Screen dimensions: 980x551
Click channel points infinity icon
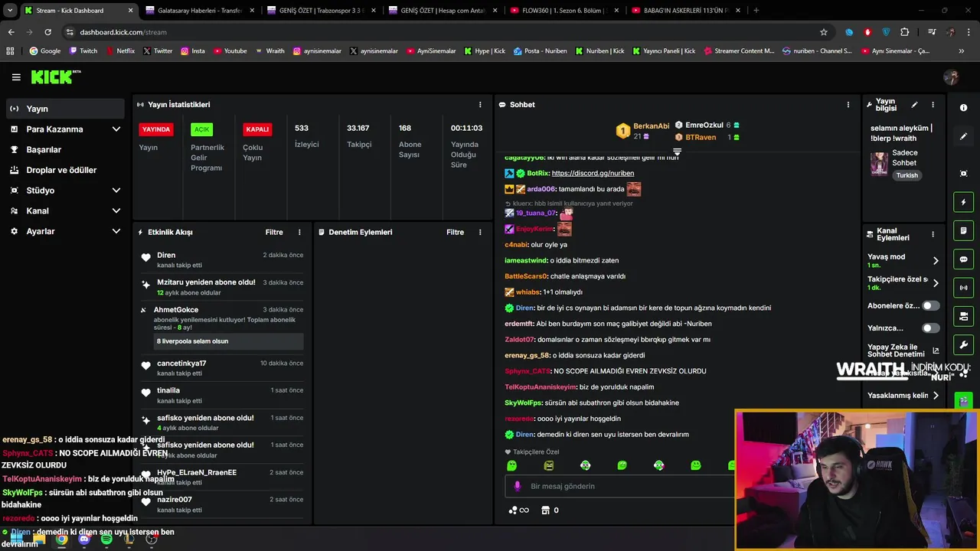coord(518,510)
